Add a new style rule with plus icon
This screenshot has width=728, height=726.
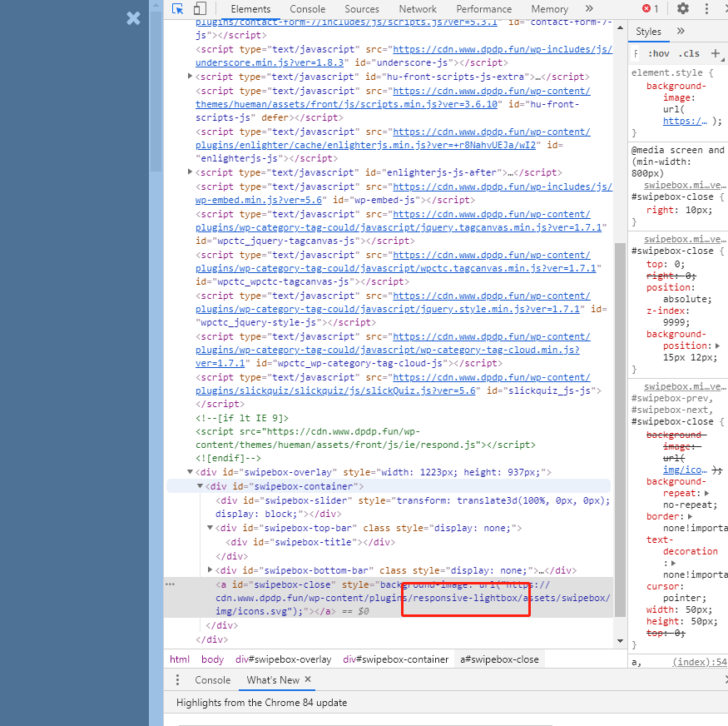[716, 53]
